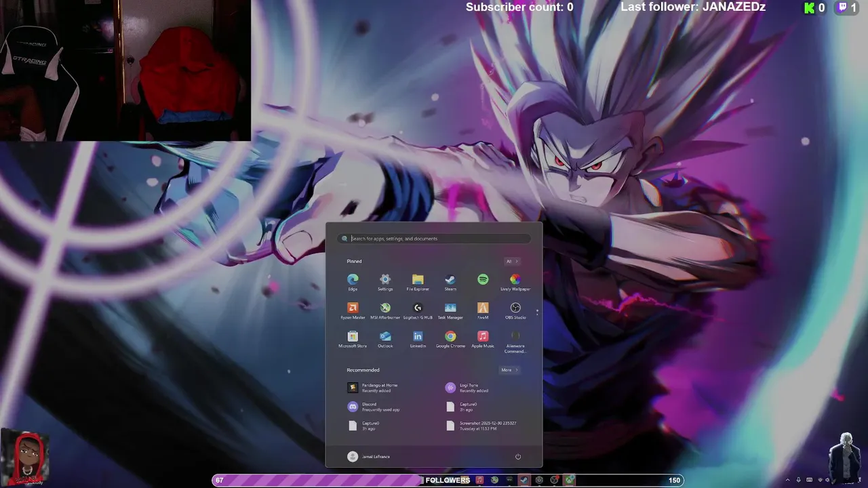Open Task Manager from pinned apps
The height and width of the screenshot is (488, 868).
(x=450, y=310)
